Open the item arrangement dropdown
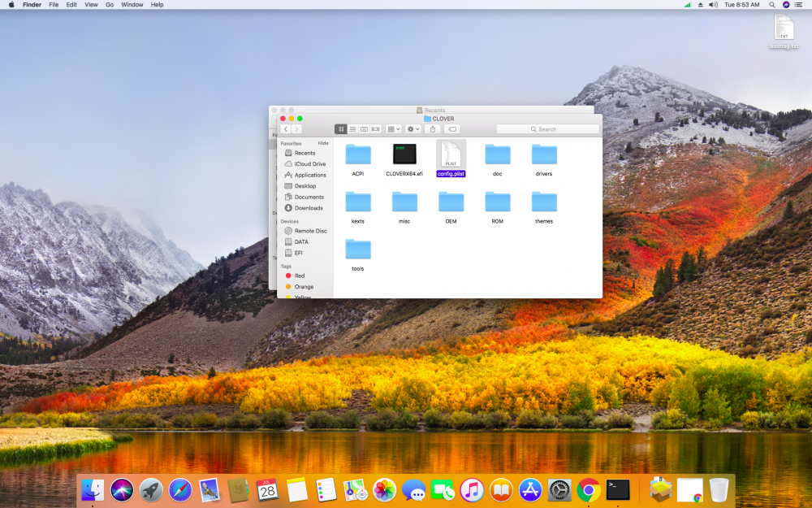812x508 pixels. [x=394, y=129]
